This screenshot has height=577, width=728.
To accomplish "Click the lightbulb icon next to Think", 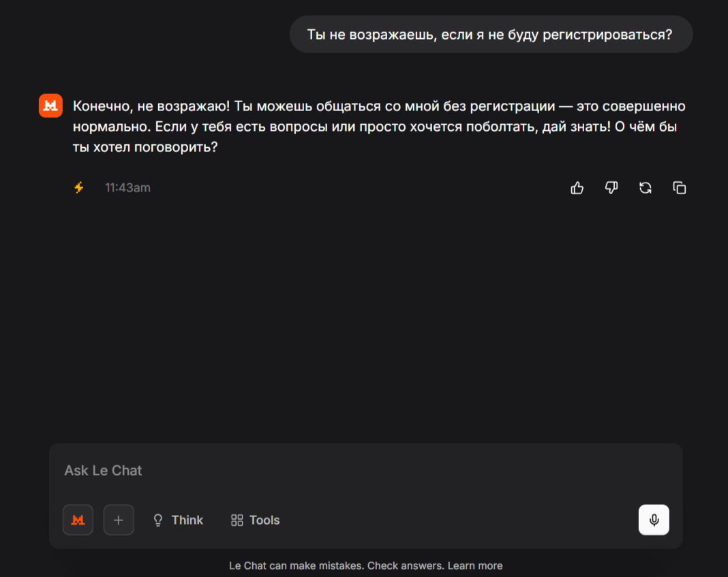I will [x=158, y=520].
